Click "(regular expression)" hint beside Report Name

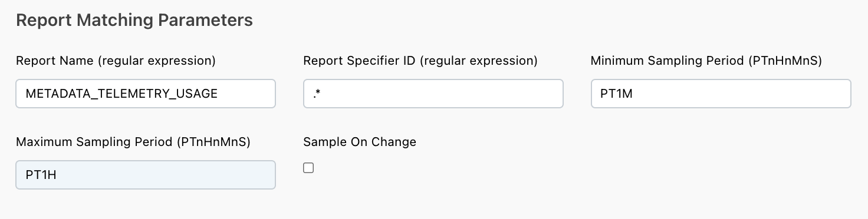(x=156, y=61)
